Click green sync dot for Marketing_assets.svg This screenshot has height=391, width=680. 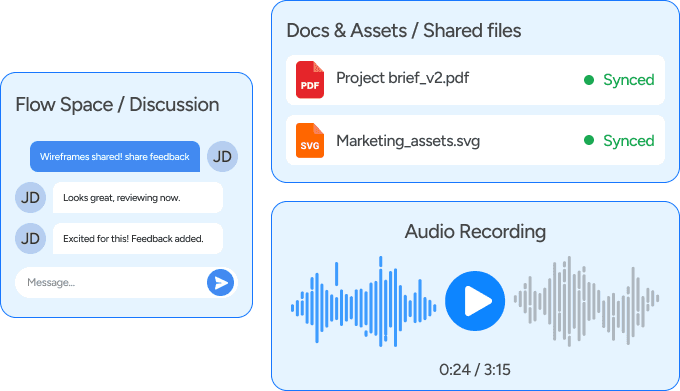pyautogui.click(x=589, y=140)
